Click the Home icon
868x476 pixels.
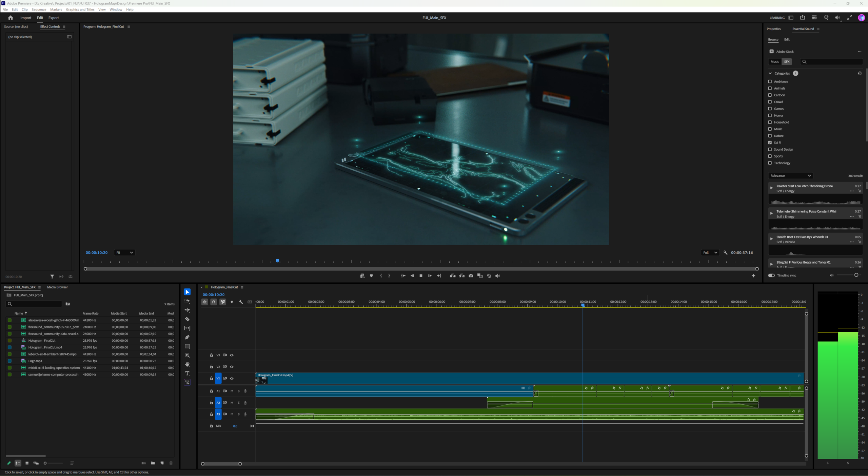11,18
